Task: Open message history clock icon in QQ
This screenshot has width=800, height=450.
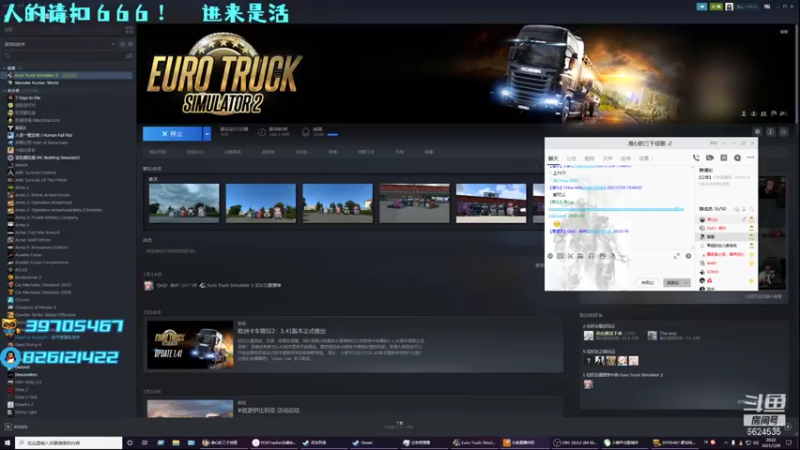Action: (x=688, y=256)
